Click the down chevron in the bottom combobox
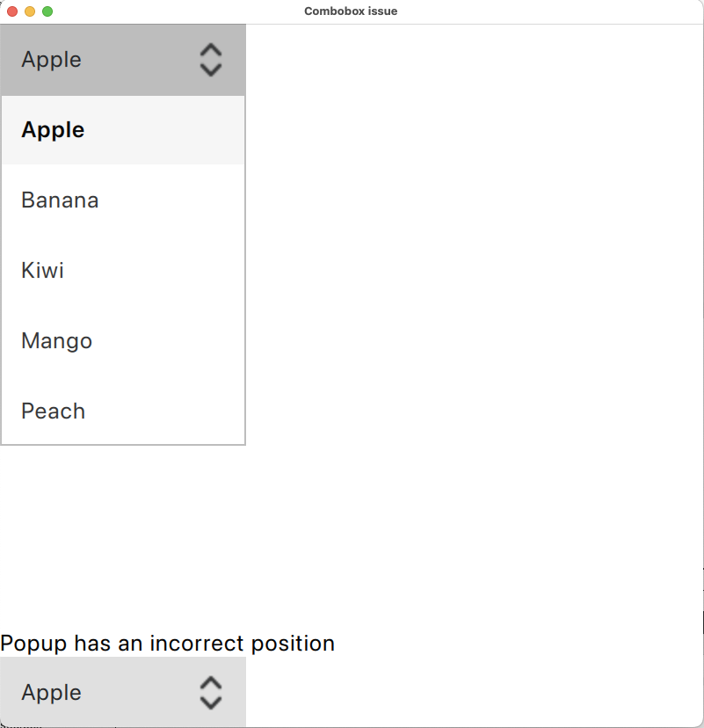This screenshot has height=728, width=704. [211, 703]
